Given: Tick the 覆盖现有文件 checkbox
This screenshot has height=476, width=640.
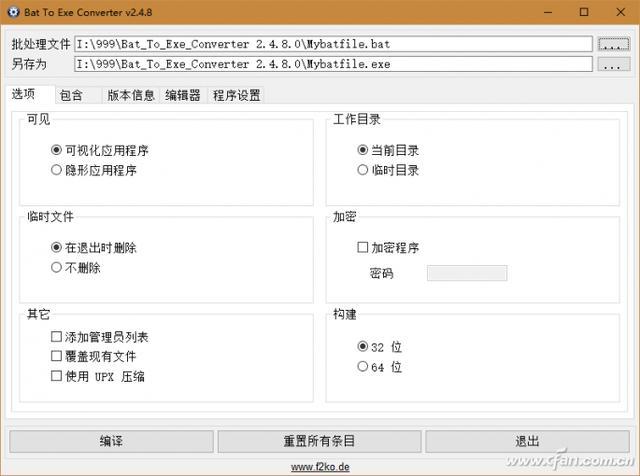Looking at the screenshot, I should click(56, 356).
